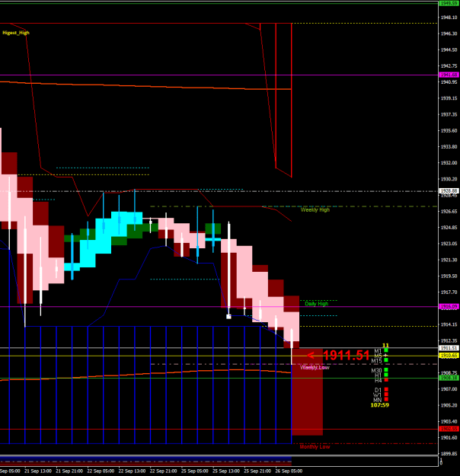The image size is (460, 476).
Task: Click the green M15 timeframe signal square
Action: point(386,360)
